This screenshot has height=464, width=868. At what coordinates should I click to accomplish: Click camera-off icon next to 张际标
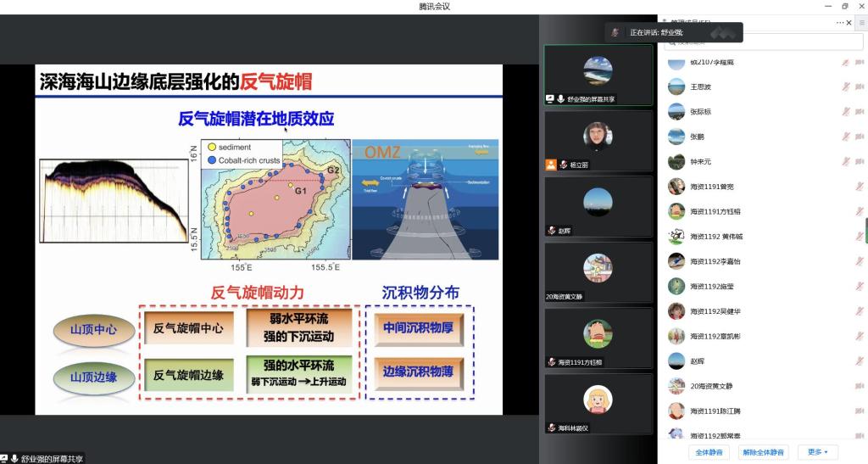click(x=859, y=112)
